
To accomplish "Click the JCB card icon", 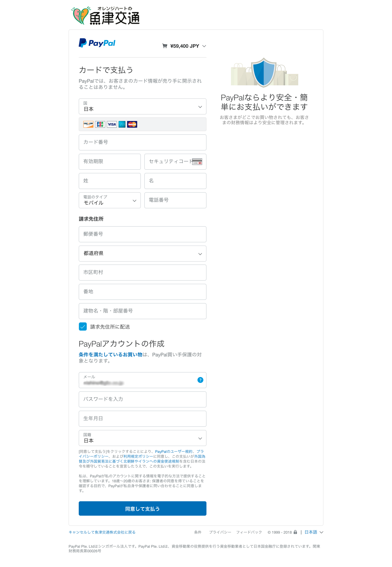I will [x=100, y=124].
